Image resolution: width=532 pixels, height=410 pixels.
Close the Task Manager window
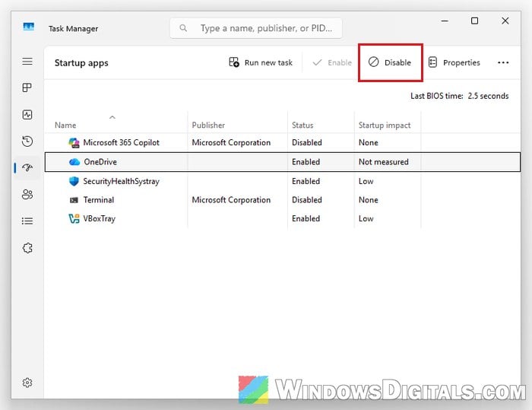505,21
